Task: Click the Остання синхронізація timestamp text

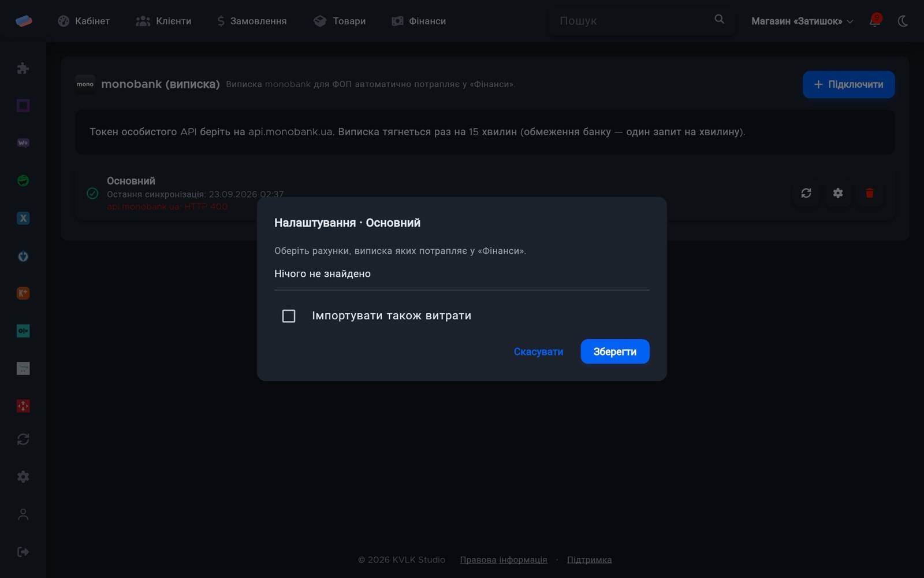Action: tap(195, 194)
